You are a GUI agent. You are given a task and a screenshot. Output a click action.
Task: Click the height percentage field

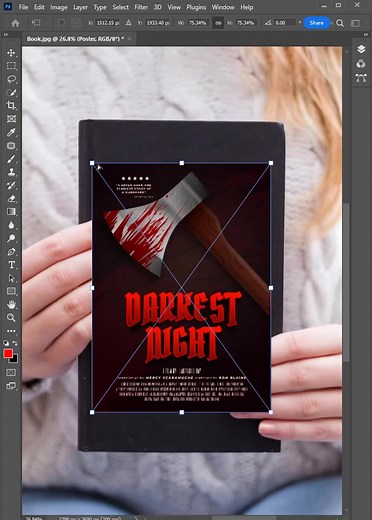tap(245, 23)
